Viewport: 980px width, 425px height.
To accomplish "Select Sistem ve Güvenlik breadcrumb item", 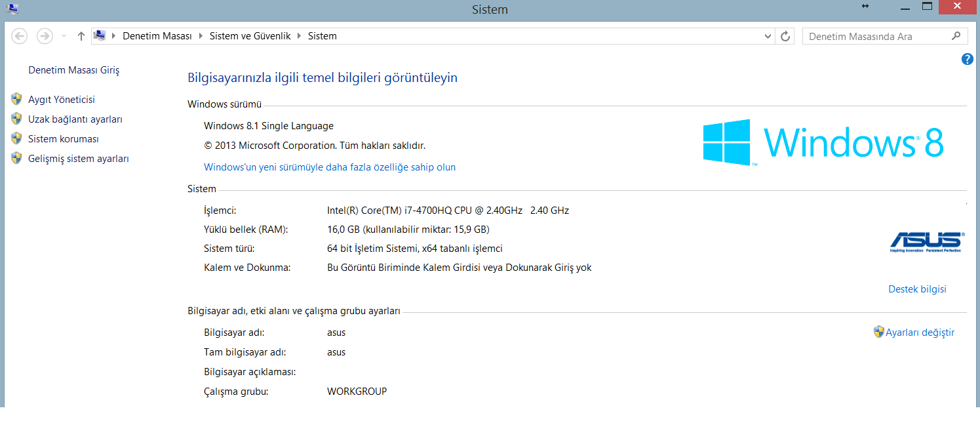I will click(x=250, y=37).
